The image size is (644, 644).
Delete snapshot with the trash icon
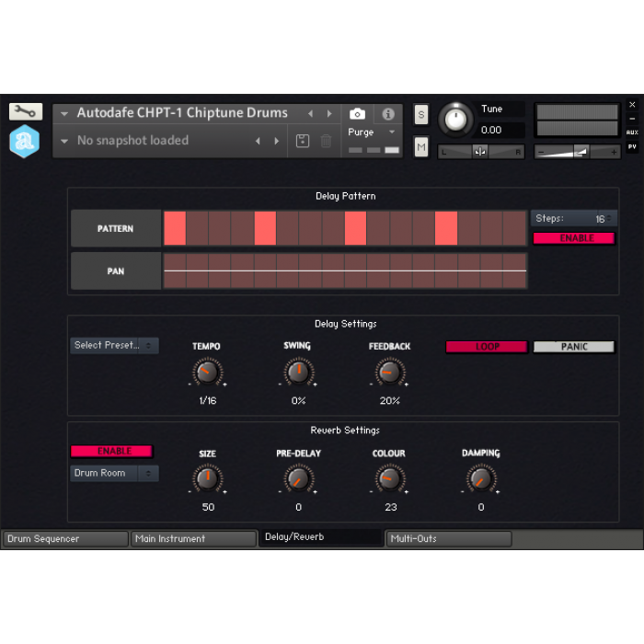[x=326, y=141]
